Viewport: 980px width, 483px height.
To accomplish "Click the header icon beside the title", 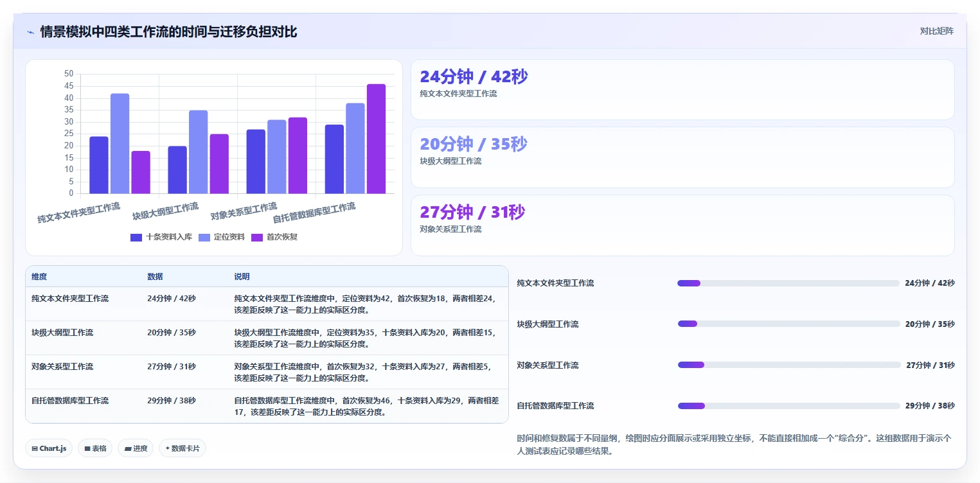I will coord(30,32).
